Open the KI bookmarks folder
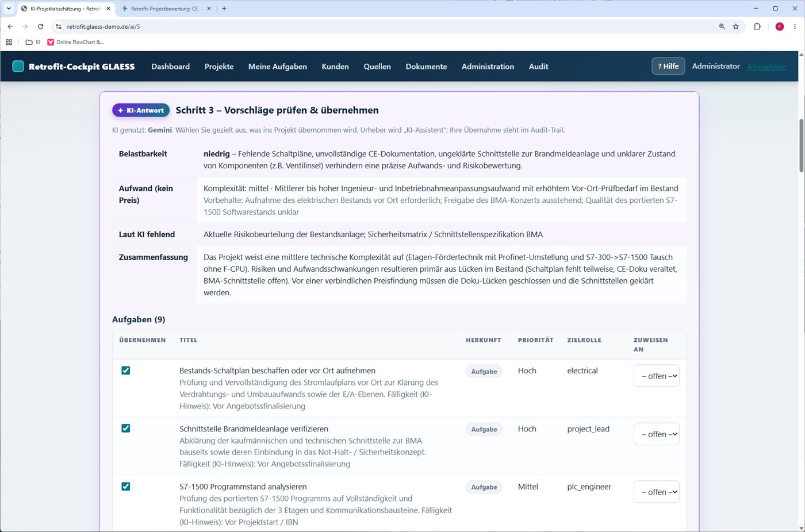The height and width of the screenshot is (532, 805). (x=33, y=42)
